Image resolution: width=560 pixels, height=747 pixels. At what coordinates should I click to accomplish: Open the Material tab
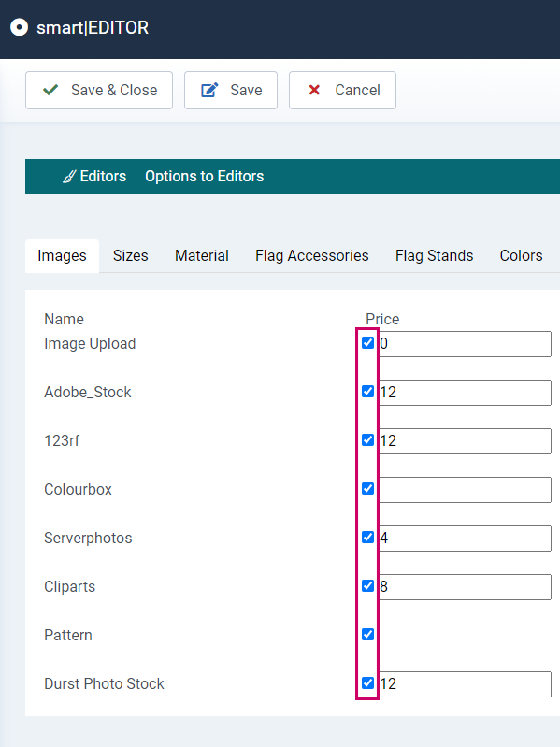[201, 256]
